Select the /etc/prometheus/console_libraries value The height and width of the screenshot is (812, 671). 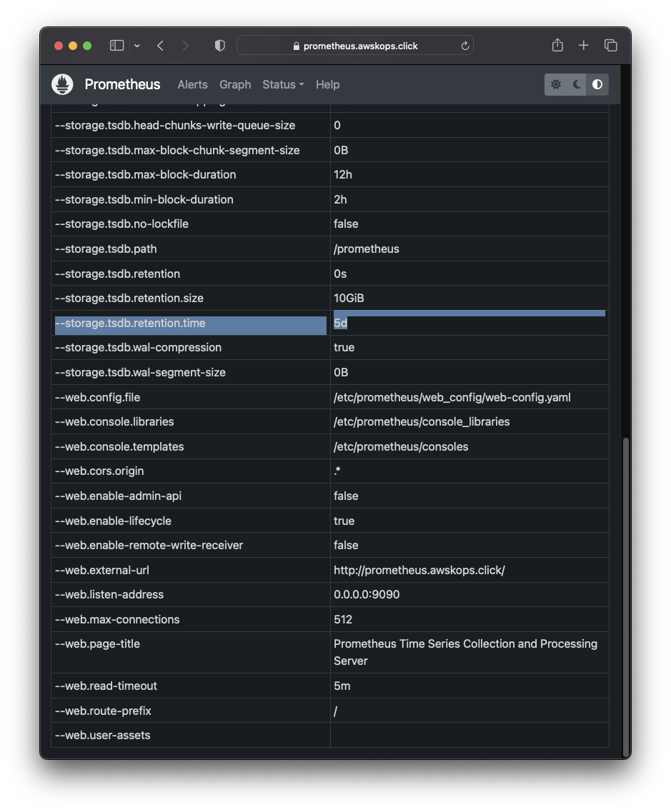tap(422, 422)
